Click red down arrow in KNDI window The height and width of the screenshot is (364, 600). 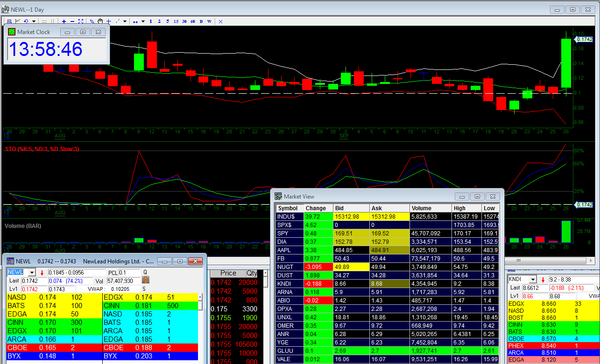point(543,280)
